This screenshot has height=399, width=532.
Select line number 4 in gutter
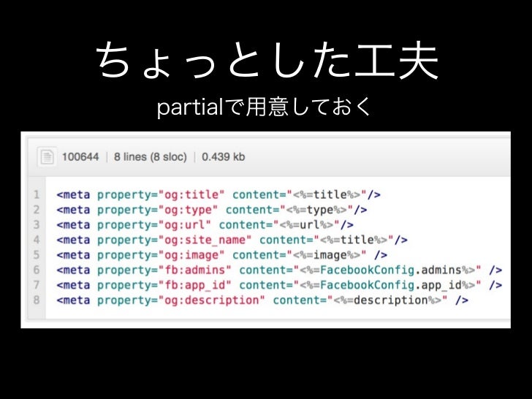[x=37, y=240]
